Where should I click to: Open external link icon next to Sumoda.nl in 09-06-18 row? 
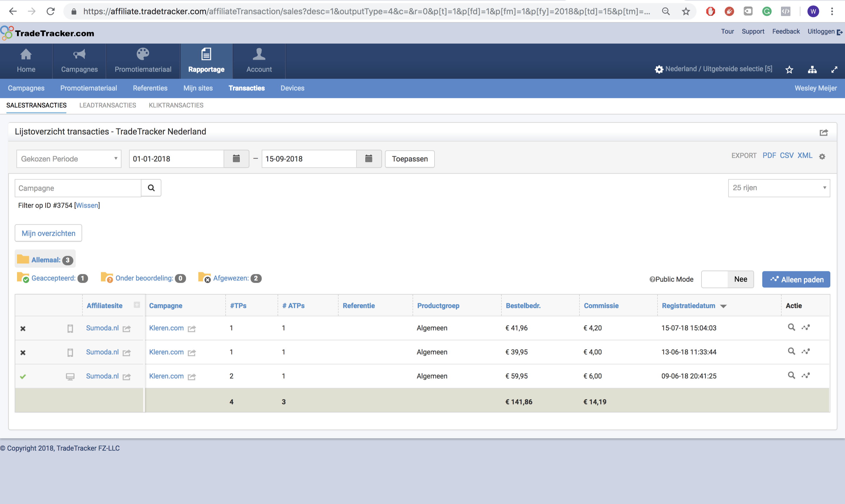127,377
